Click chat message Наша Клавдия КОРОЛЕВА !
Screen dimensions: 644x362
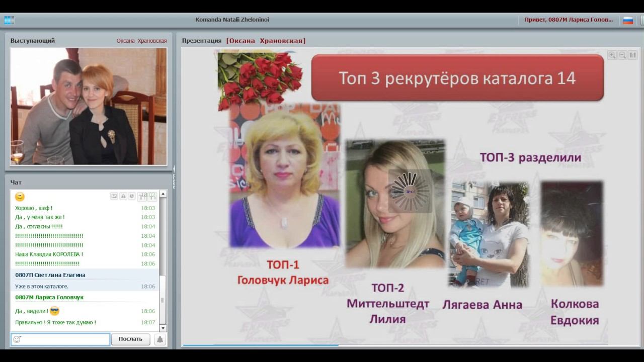tap(49, 254)
